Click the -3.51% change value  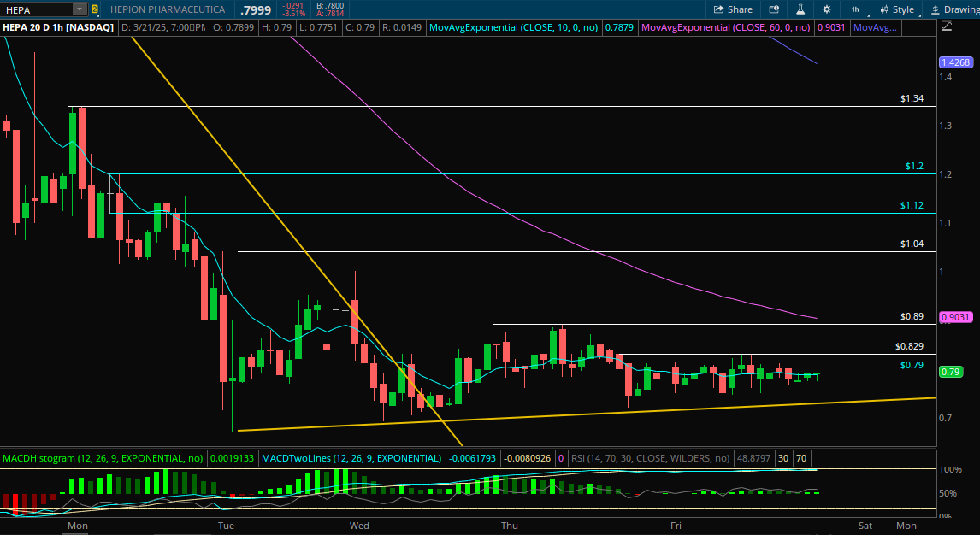point(294,13)
